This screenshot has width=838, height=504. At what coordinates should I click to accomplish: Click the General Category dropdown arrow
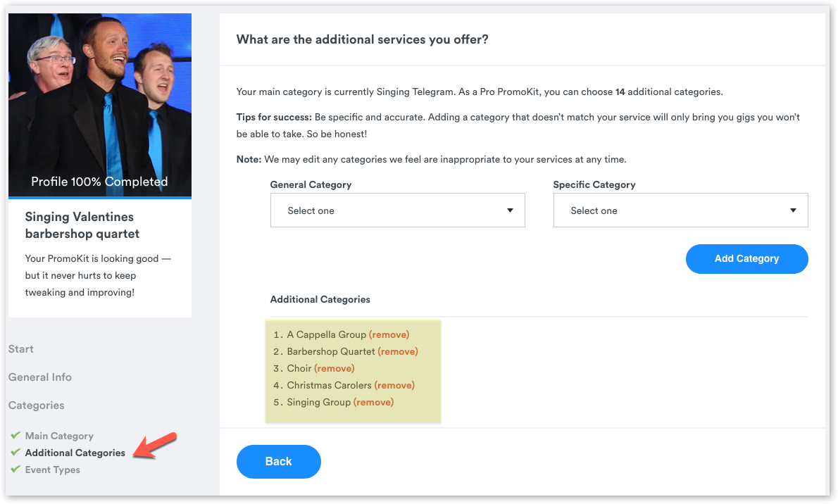tap(510, 210)
